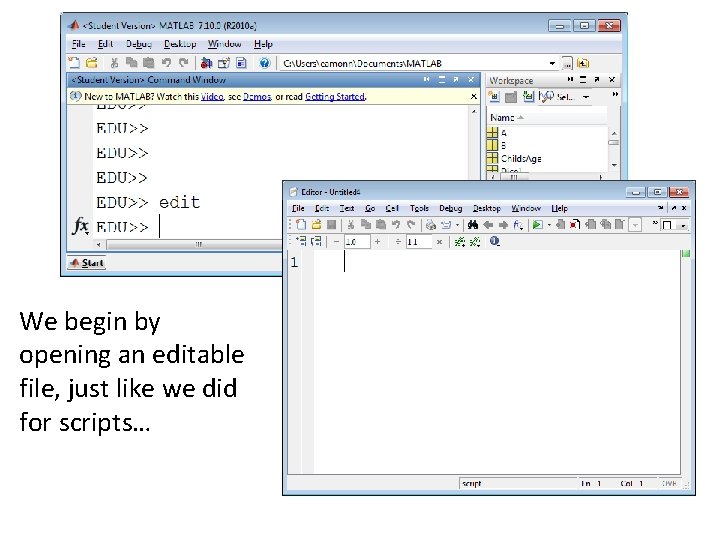Click decrement value field showing 1.0
The width and height of the screenshot is (720, 540).
click(x=357, y=242)
